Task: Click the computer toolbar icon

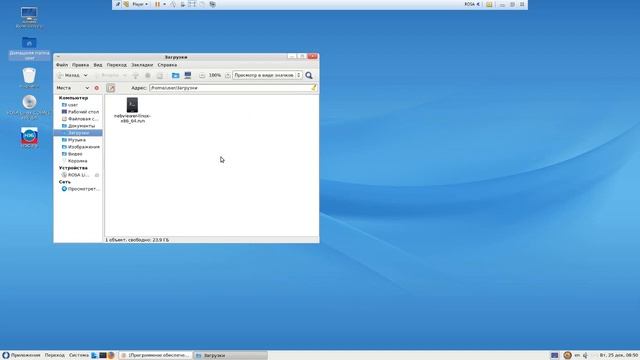Action: click(188, 76)
